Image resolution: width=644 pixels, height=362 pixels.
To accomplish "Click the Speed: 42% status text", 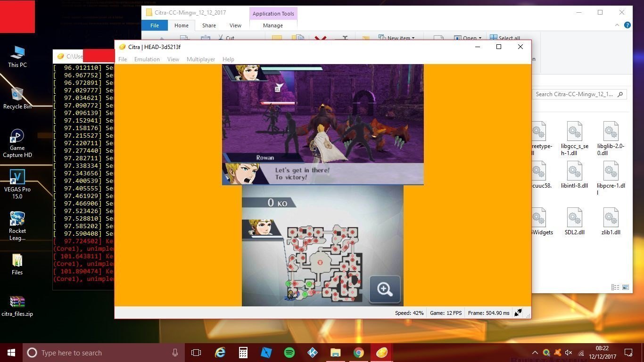I will tap(409, 313).
